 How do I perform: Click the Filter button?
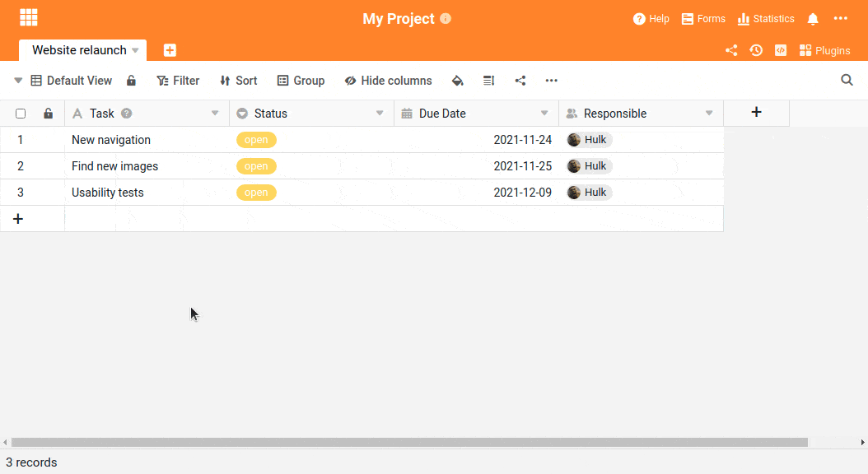pos(178,81)
